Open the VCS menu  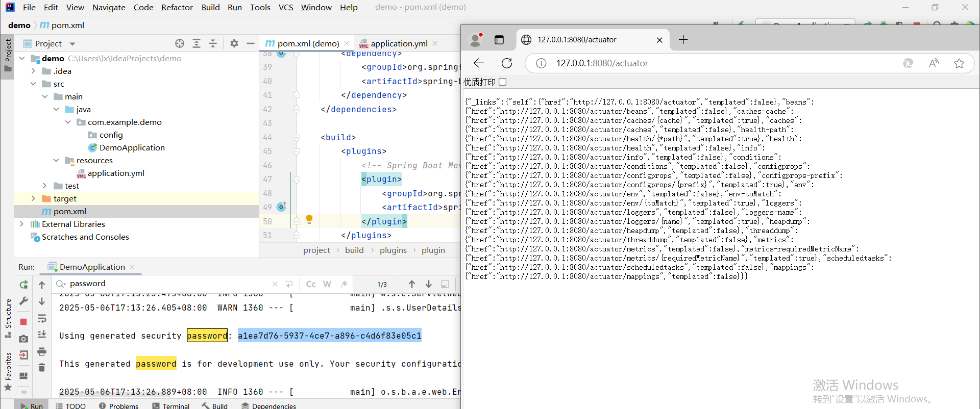286,7
